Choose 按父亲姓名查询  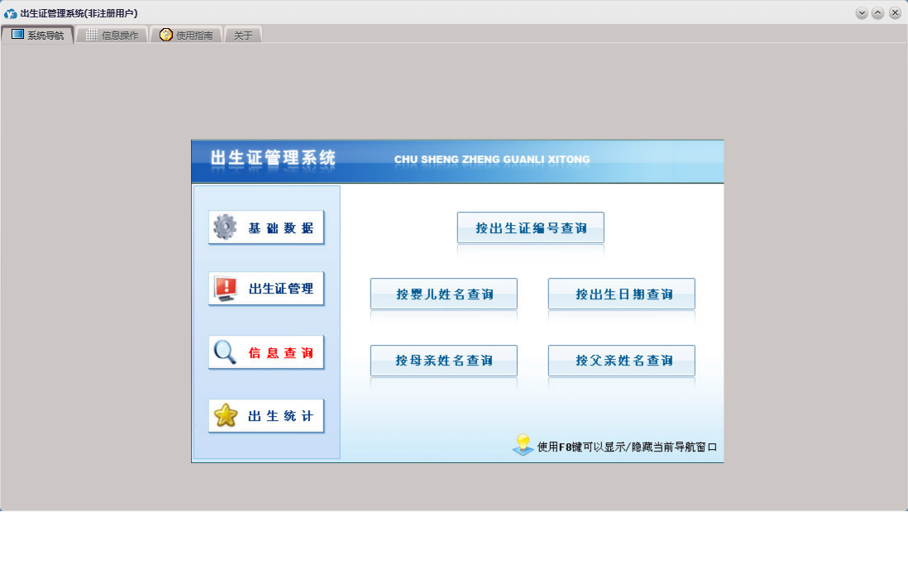(x=621, y=361)
